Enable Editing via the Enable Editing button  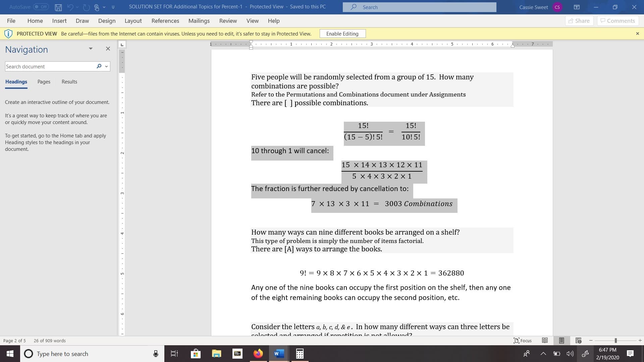pyautogui.click(x=342, y=34)
